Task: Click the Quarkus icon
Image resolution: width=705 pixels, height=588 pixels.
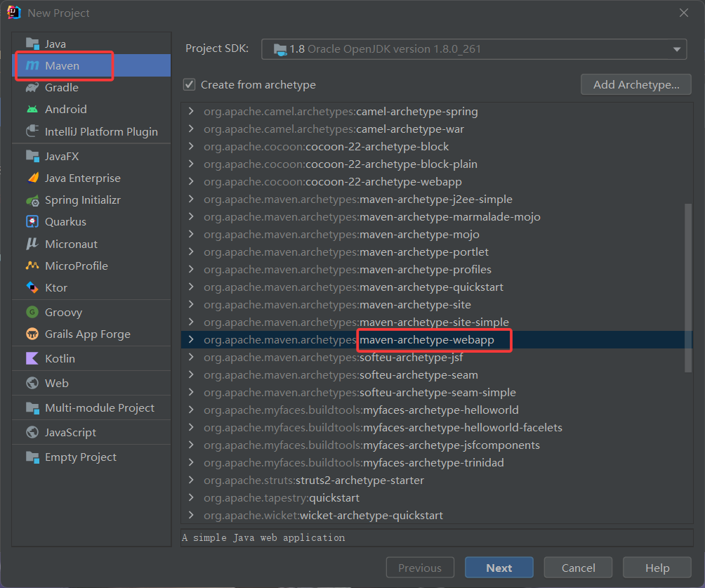Action: pyautogui.click(x=32, y=222)
